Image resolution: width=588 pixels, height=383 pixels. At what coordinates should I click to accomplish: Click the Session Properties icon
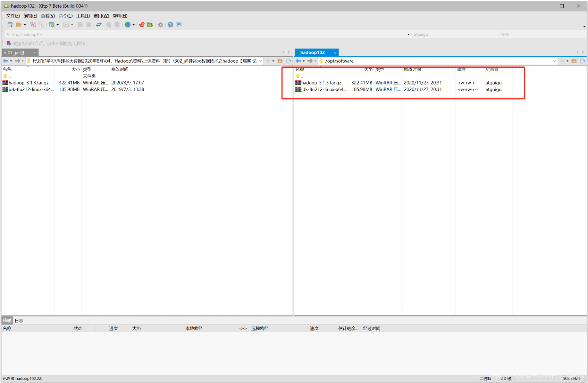tap(52, 25)
